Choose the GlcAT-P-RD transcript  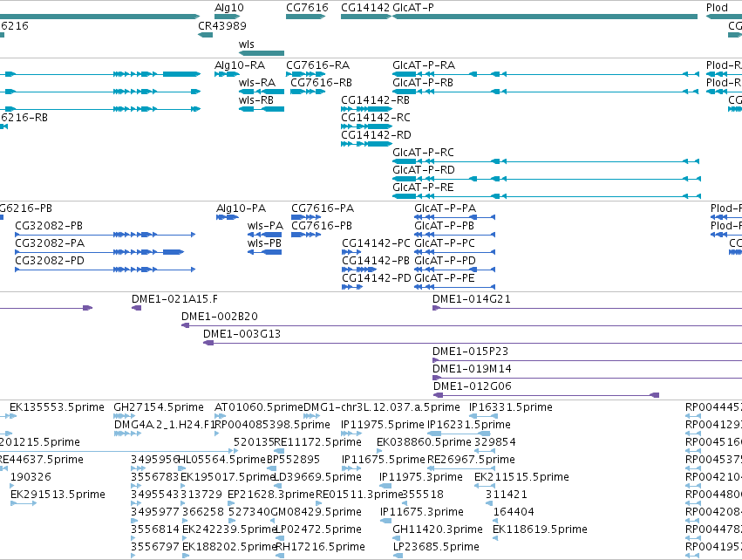tap(547, 179)
